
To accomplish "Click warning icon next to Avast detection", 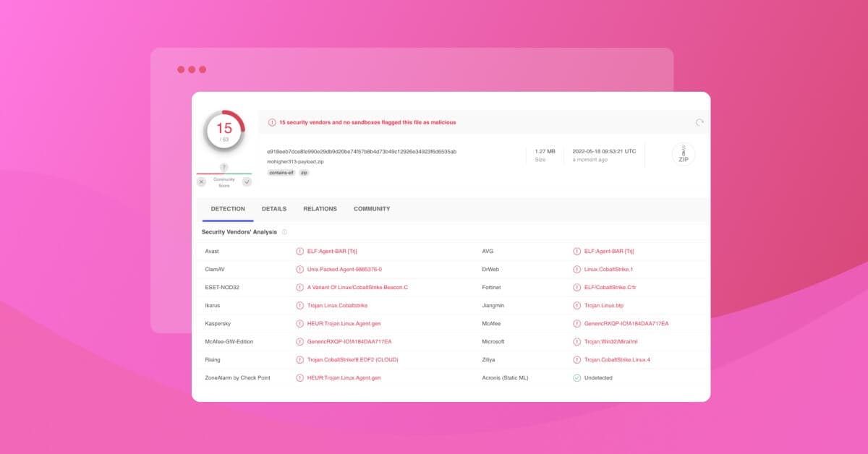I will pos(299,251).
